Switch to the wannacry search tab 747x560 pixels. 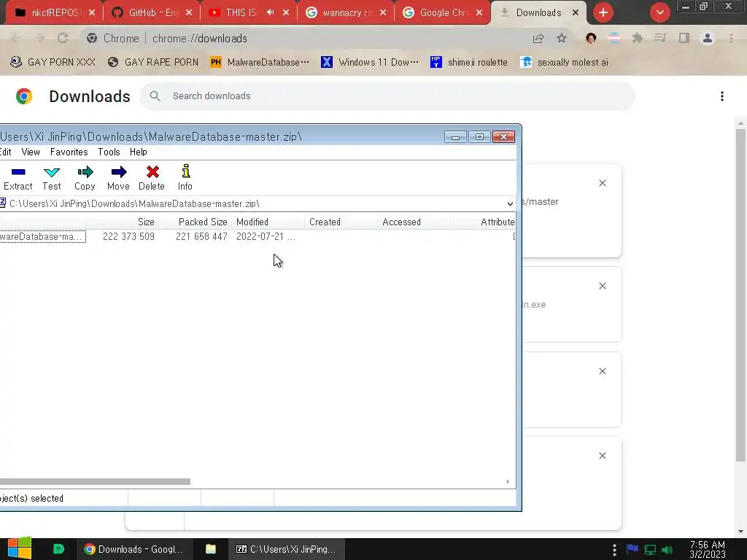coord(346,13)
